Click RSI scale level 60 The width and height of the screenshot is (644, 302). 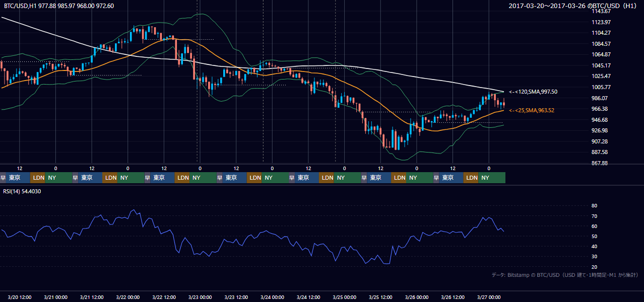(x=594, y=226)
